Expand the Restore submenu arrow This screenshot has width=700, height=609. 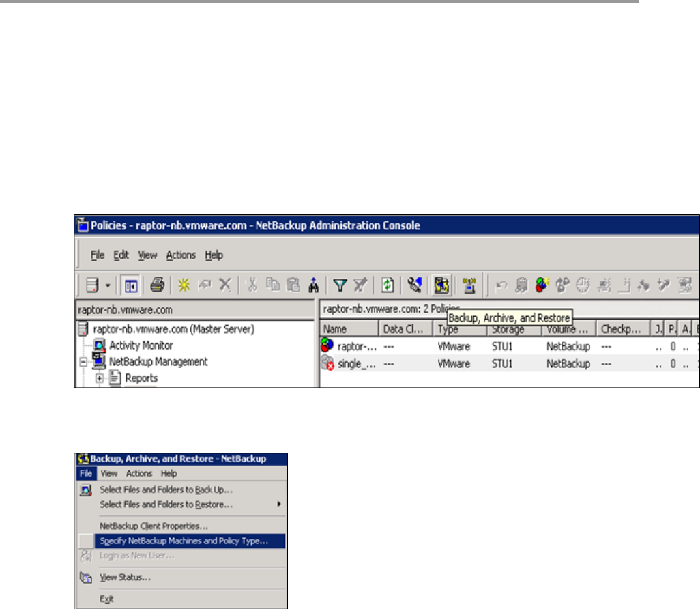tap(278, 504)
